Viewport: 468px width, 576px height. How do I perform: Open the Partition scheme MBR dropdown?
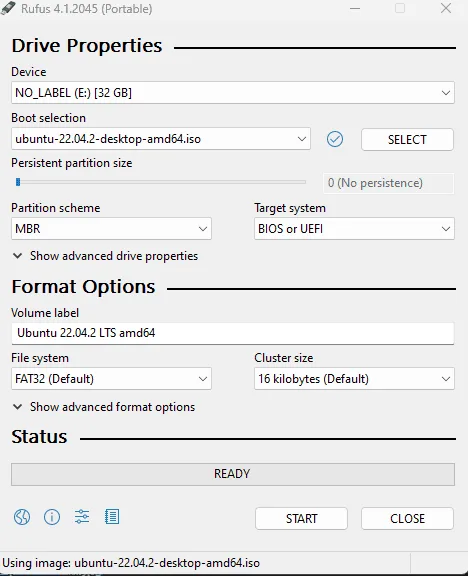[111, 228]
